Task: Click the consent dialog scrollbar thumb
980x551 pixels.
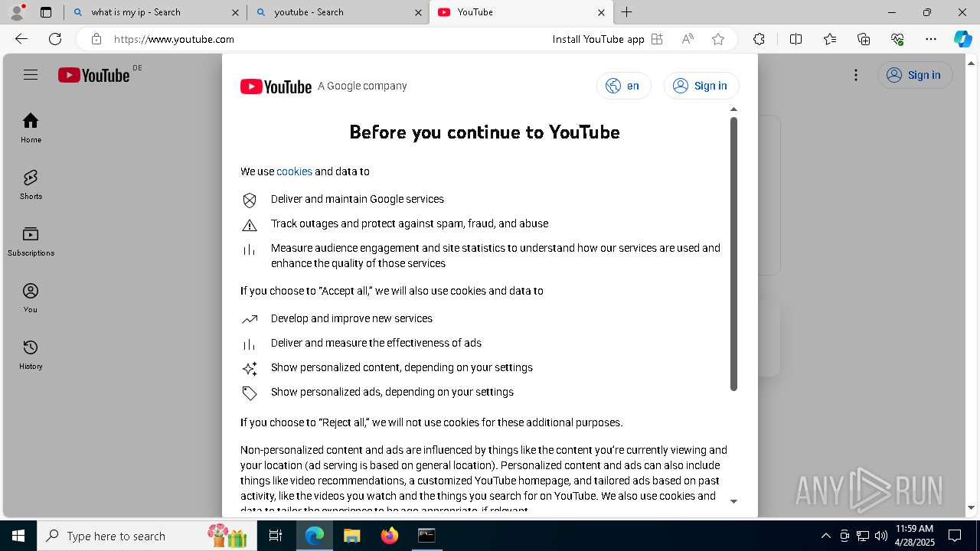Action: pyautogui.click(x=733, y=253)
